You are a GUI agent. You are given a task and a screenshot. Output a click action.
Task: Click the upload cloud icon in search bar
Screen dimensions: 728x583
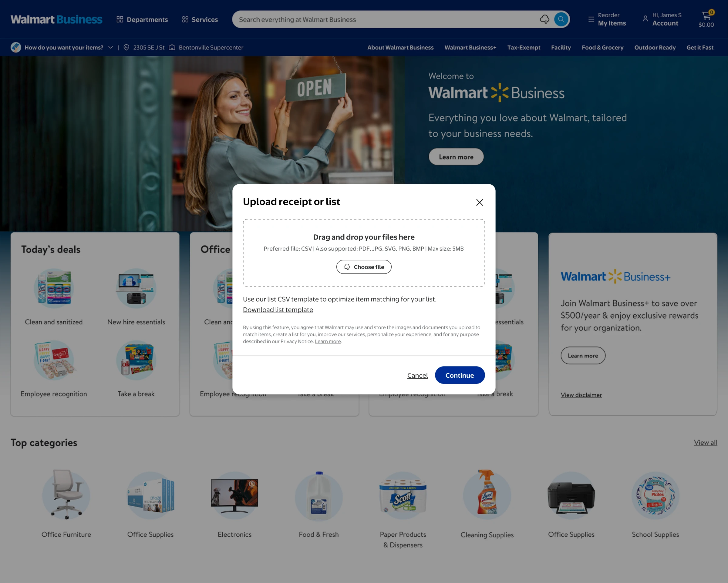pos(544,19)
